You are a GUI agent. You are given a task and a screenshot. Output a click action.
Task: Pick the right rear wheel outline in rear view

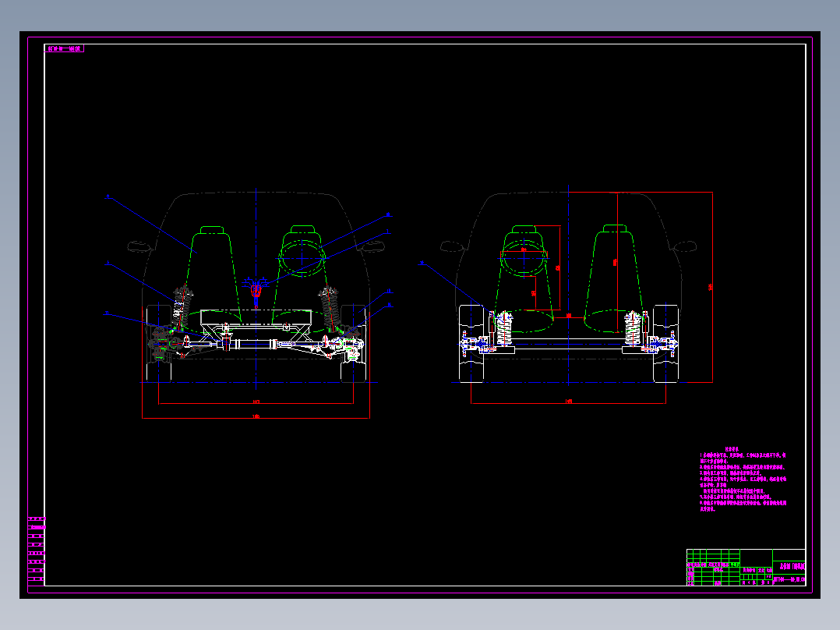(666, 343)
